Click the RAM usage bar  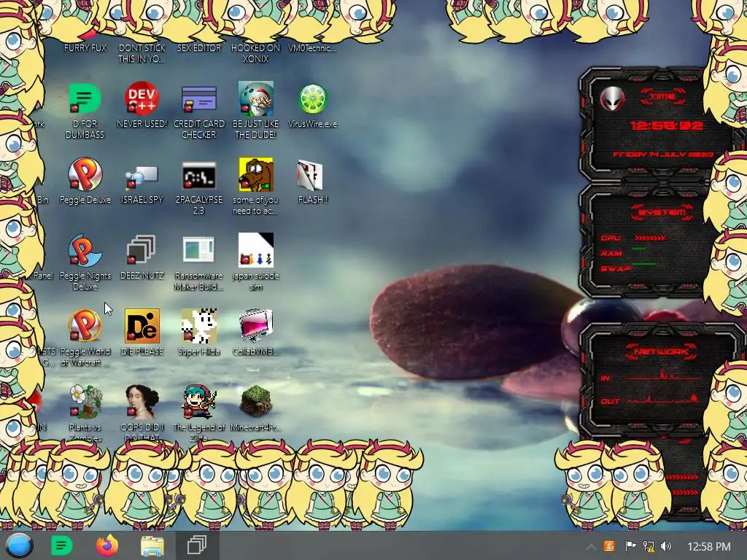pyautogui.click(x=639, y=249)
